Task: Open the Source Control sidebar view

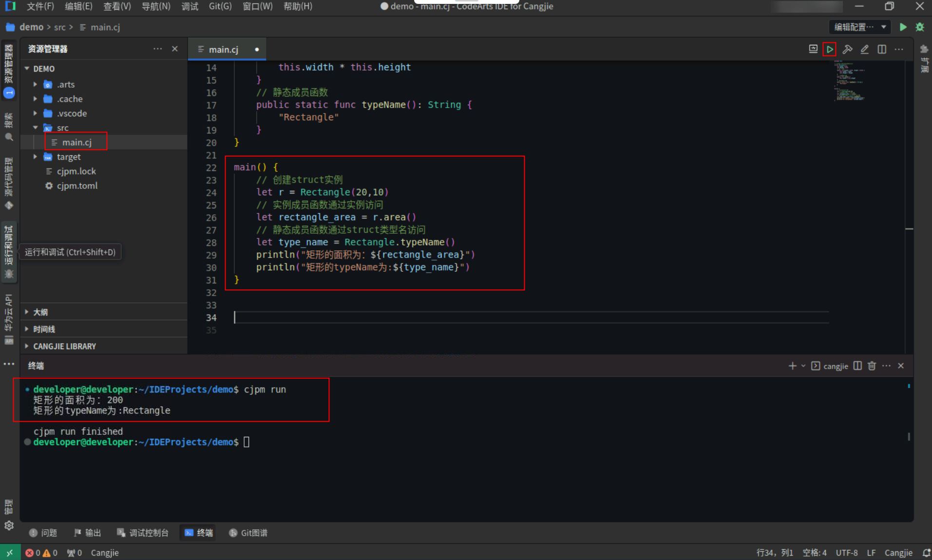Action: click(9, 184)
